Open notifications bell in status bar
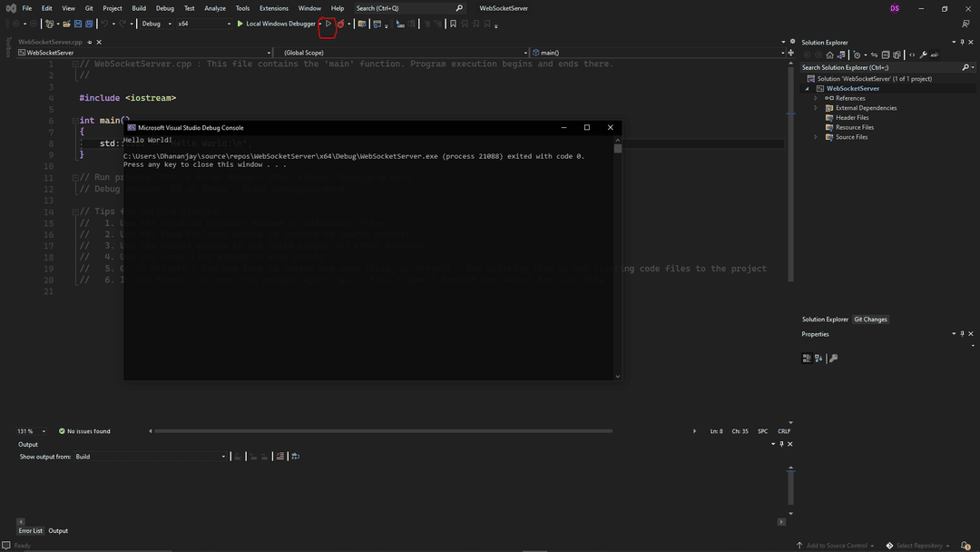980x552 pixels. (x=965, y=546)
